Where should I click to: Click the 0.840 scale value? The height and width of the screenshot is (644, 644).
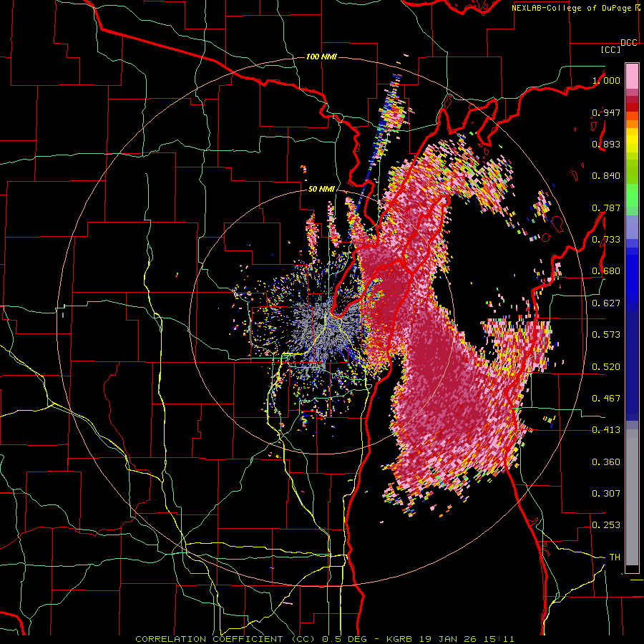pos(606,176)
